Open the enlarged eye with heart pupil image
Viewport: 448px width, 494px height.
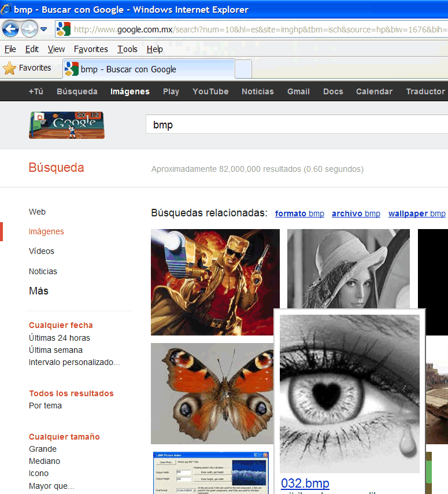click(x=350, y=394)
